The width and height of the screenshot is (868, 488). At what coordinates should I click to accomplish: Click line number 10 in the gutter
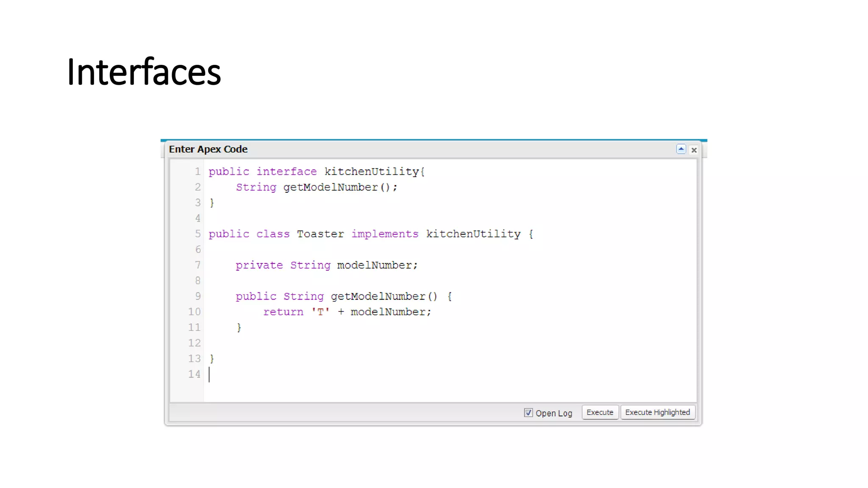(x=194, y=312)
